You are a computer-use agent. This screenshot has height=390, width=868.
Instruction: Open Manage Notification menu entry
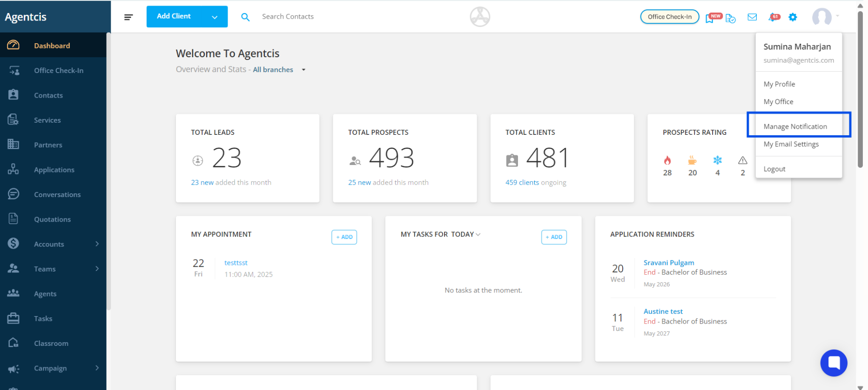point(795,126)
